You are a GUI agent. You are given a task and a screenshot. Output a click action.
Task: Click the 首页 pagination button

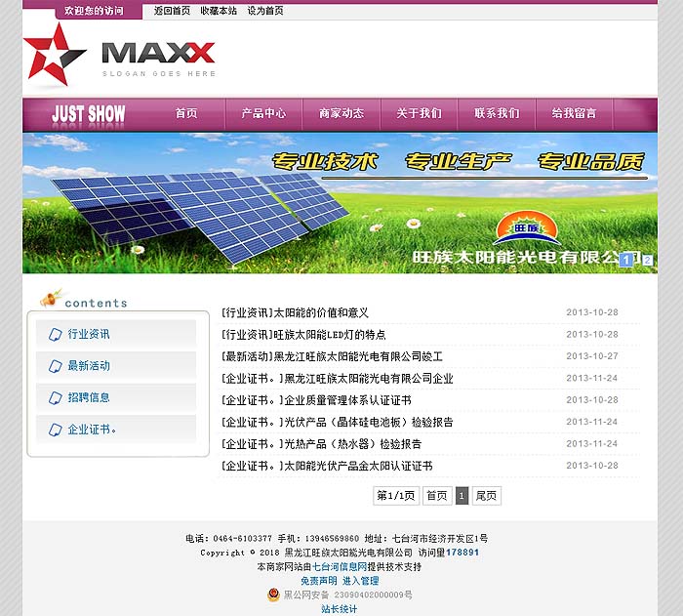click(x=437, y=496)
